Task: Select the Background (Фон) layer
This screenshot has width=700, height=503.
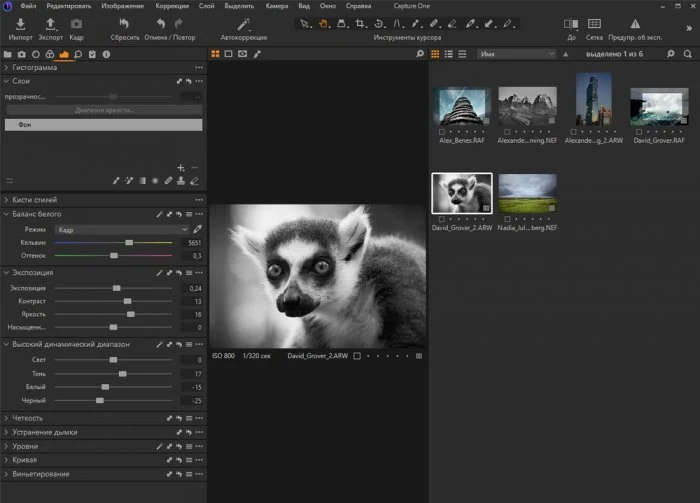Action: [104, 125]
